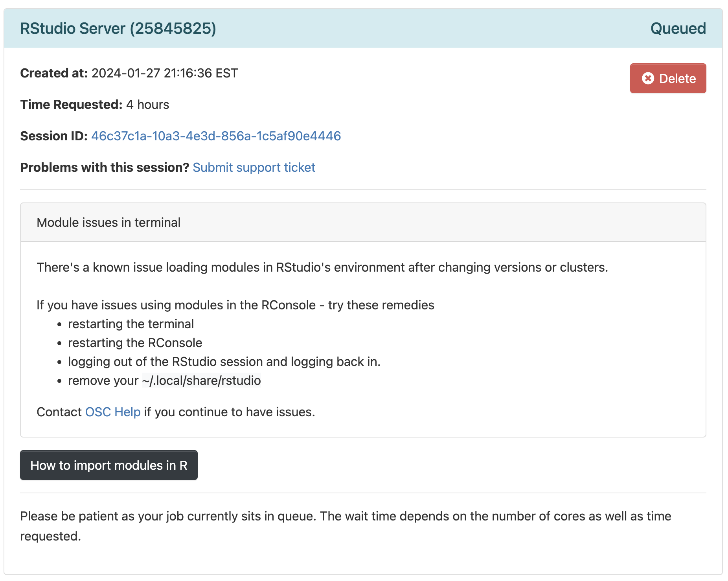Click the Time Requested value 4 hours

(x=147, y=105)
